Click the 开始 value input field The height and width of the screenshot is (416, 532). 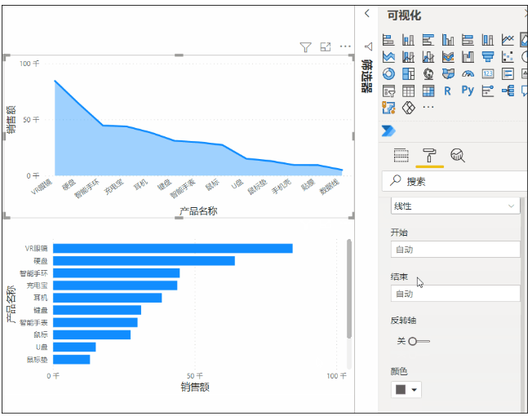click(x=455, y=250)
